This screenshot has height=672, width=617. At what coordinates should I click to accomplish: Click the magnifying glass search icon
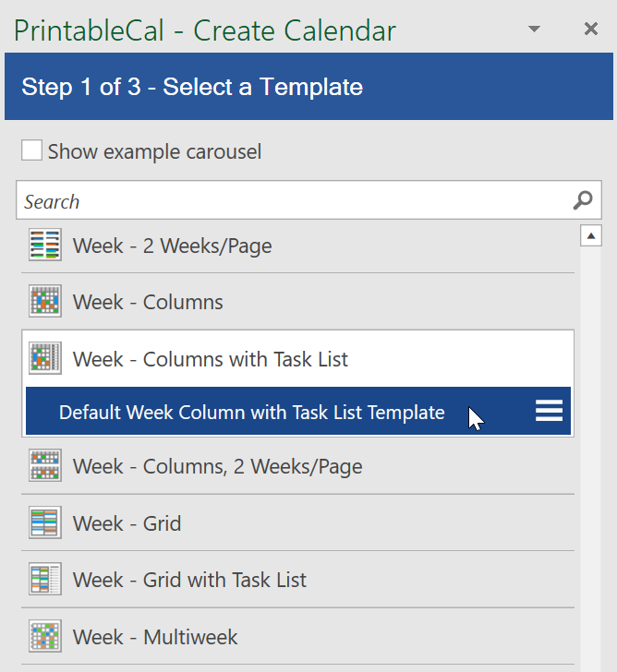click(x=583, y=200)
